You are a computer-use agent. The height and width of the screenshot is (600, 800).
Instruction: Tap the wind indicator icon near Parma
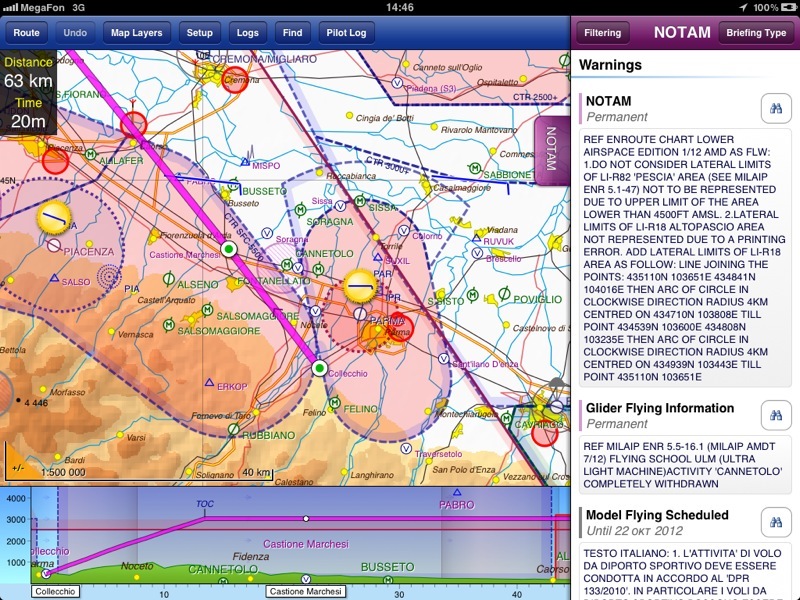(x=359, y=287)
